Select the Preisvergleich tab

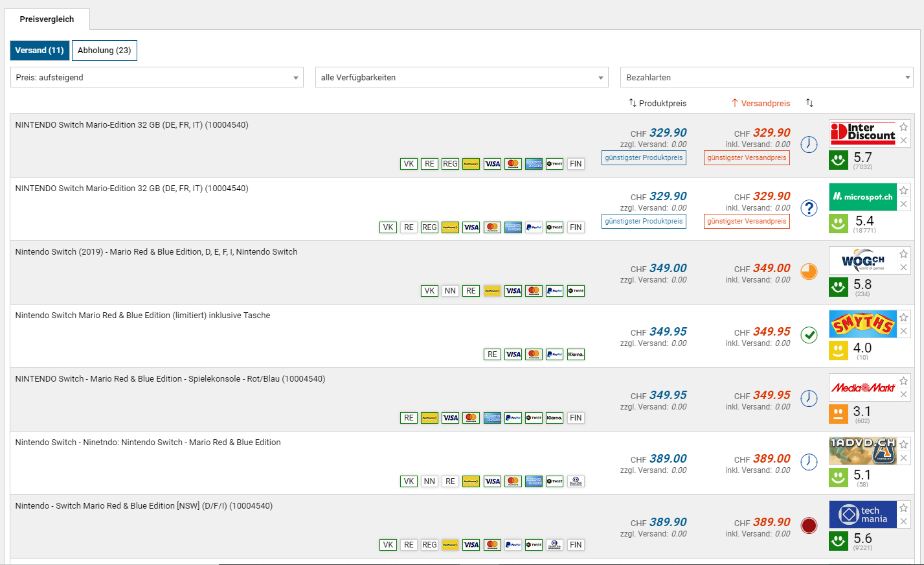point(47,19)
